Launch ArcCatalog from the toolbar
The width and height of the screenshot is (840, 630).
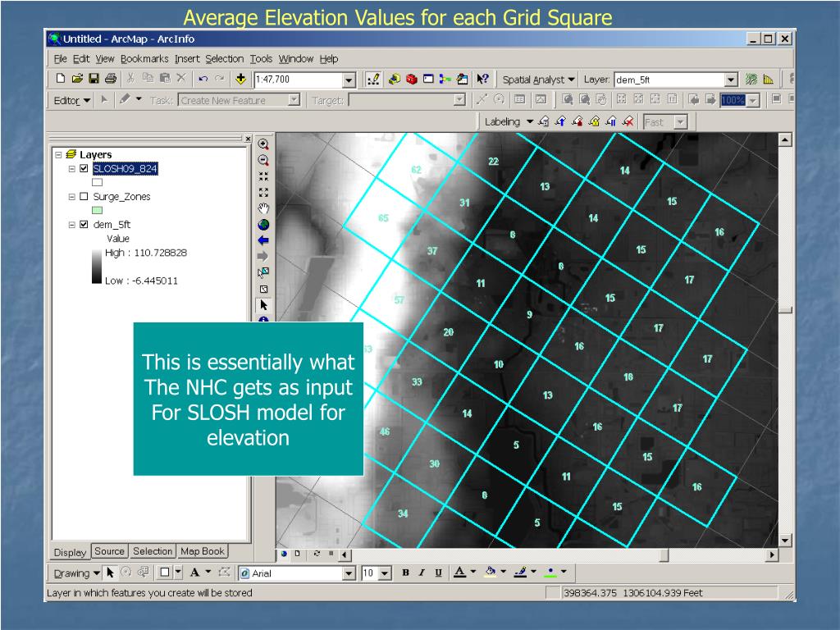click(x=395, y=79)
